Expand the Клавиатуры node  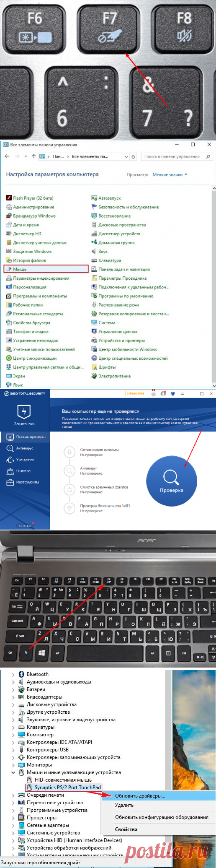[x=13, y=727]
